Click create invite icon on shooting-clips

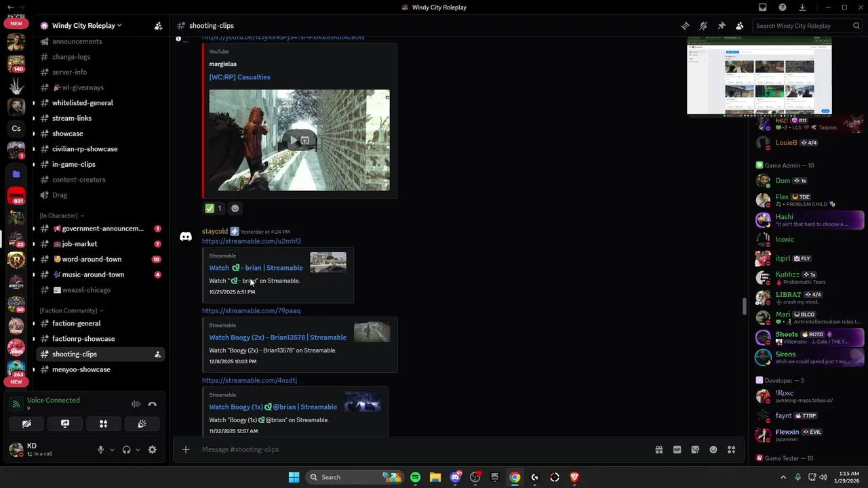pyautogui.click(x=157, y=354)
